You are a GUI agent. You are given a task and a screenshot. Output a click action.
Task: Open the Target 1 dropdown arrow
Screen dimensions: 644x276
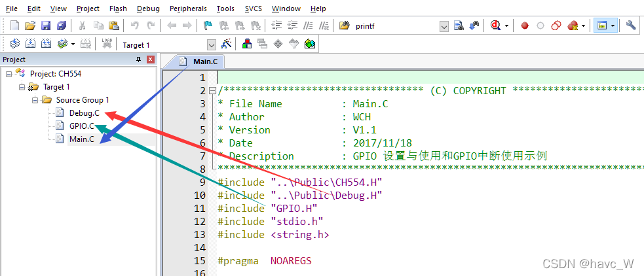(x=212, y=44)
